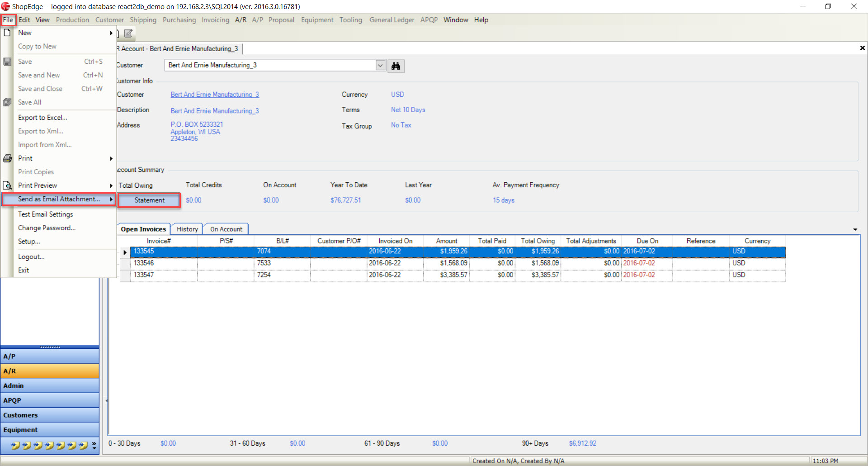Click the ShopEdge application icon in title bar
The height and width of the screenshot is (466, 868).
pyautogui.click(x=5, y=6)
